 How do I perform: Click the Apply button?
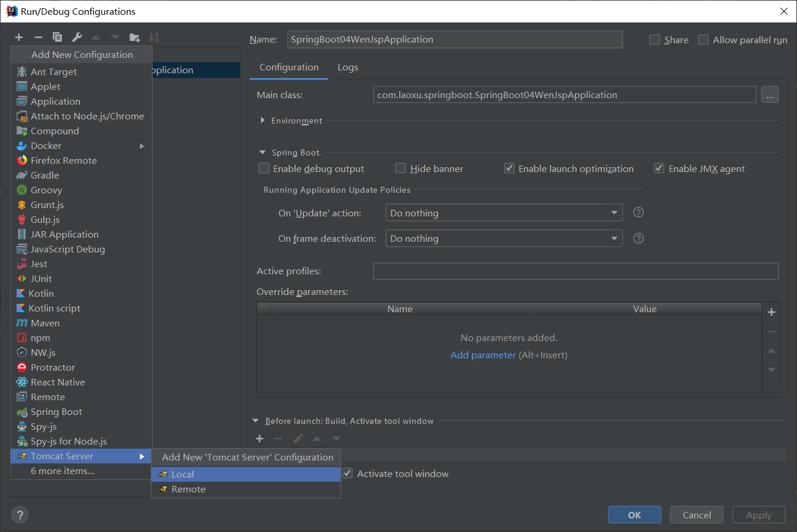click(x=759, y=515)
